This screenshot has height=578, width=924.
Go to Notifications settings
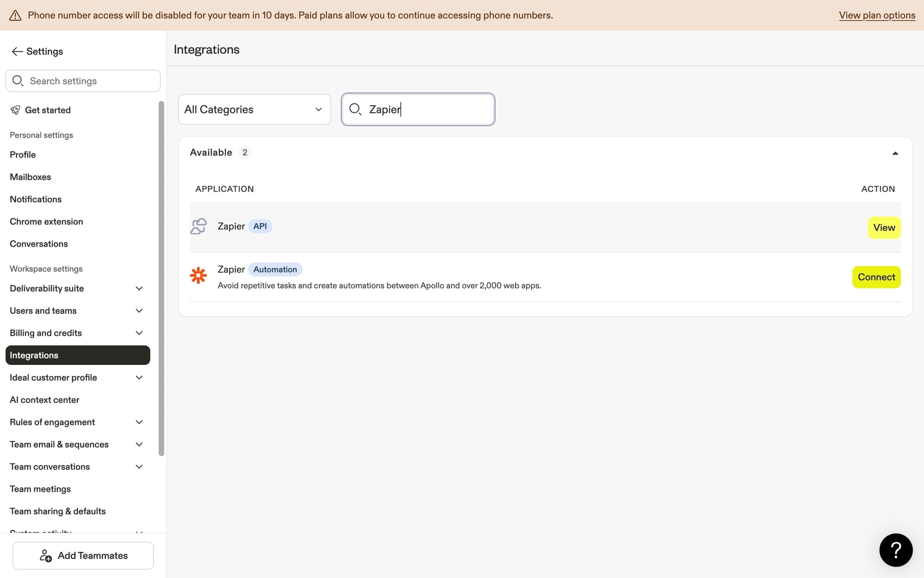(x=36, y=199)
